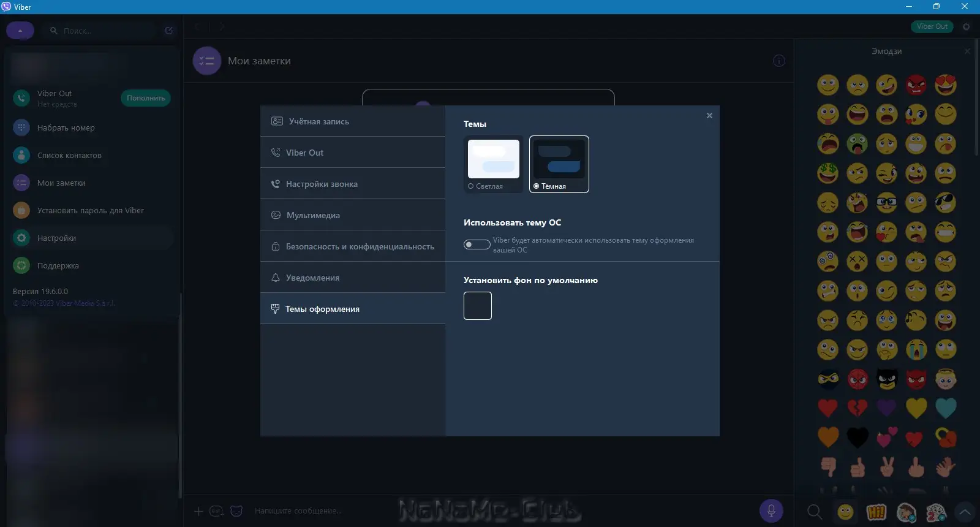Open Набрать номер dial pad
Viewport: 980px width, 527px height.
(x=92, y=127)
